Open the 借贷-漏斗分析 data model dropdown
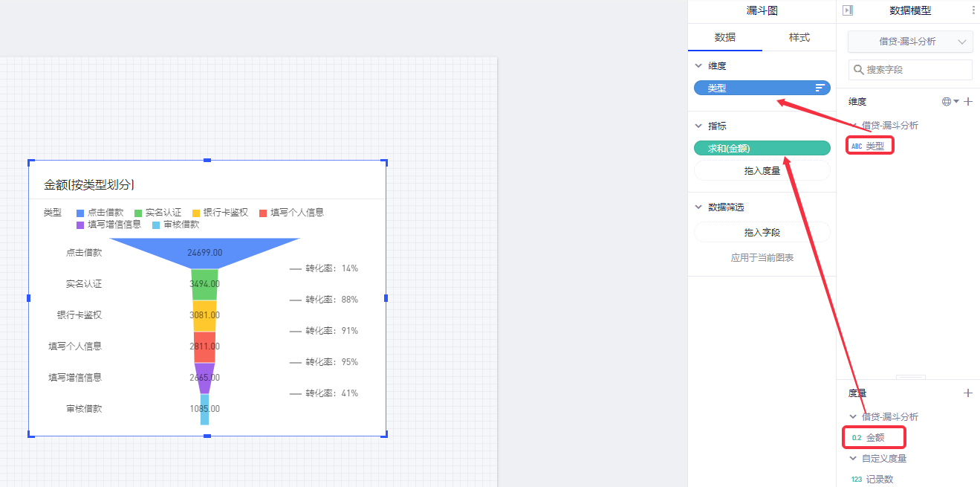This screenshot has width=980, height=487. tap(910, 42)
